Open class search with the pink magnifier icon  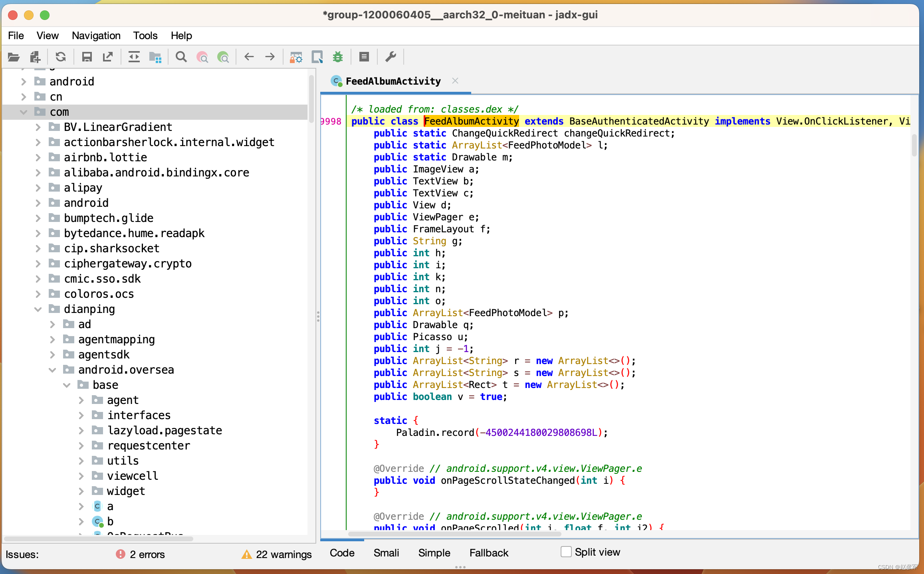(202, 57)
